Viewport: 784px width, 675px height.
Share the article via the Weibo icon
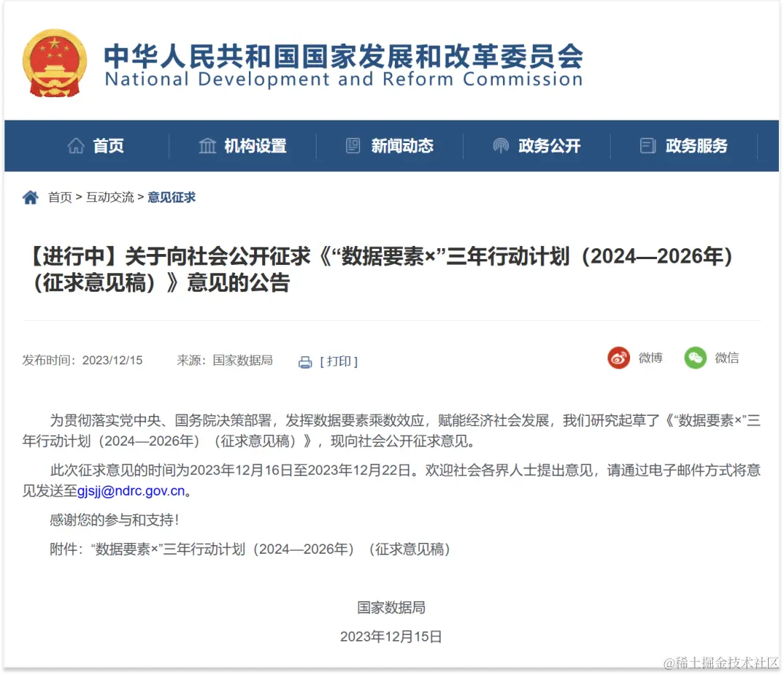click(618, 357)
